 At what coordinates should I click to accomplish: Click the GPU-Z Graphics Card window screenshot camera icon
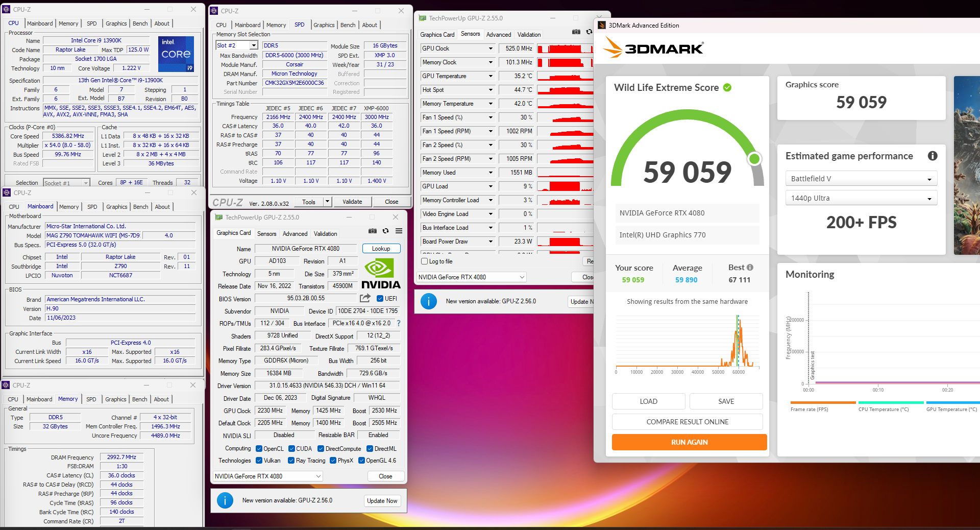click(373, 231)
